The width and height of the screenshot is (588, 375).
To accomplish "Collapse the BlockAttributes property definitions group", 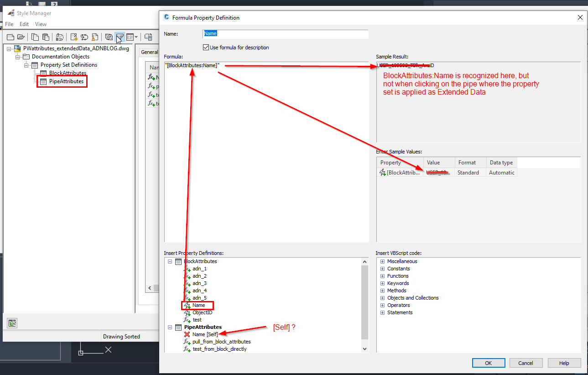I will [x=170, y=261].
